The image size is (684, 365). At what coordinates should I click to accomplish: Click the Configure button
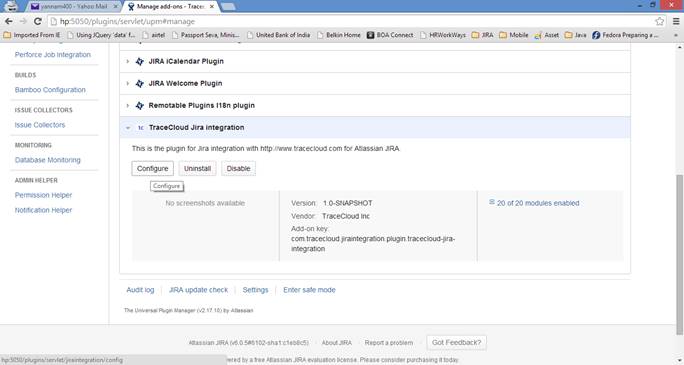click(x=153, y=168)
